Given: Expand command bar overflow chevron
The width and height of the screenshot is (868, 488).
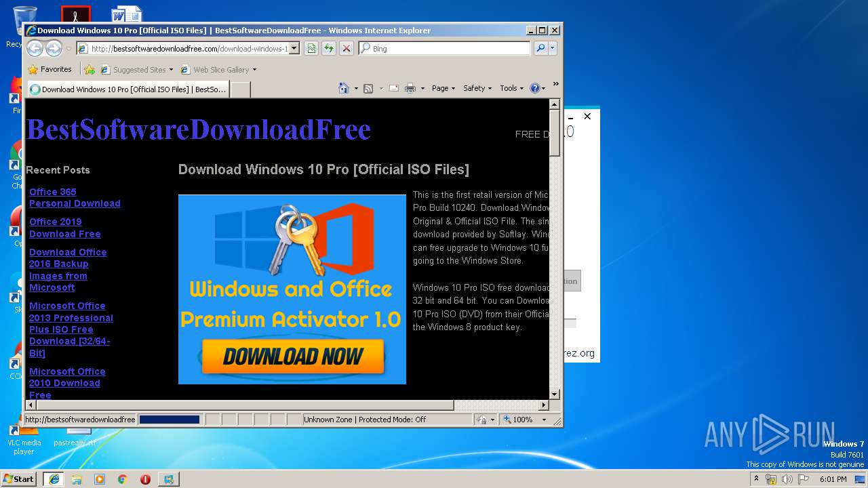Looking at the screenshot, I should click(555, 85).
